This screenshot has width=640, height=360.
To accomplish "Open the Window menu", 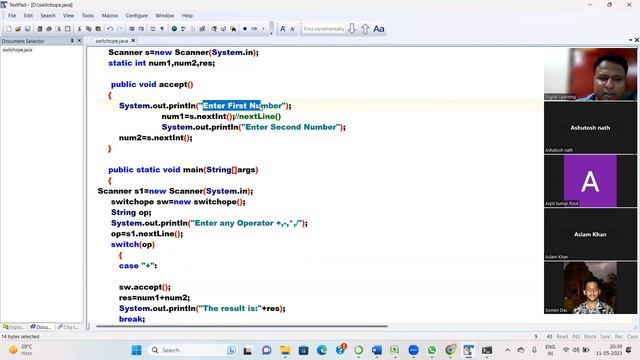I will [x=164, y=16].
